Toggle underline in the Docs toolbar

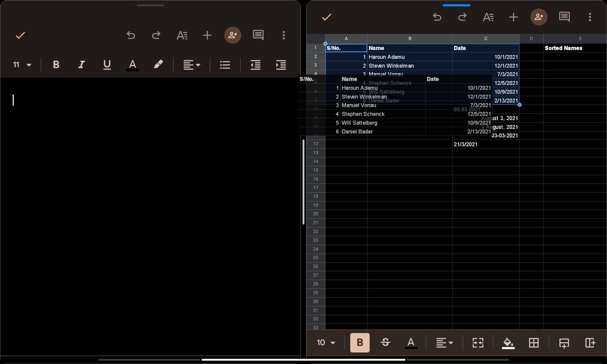(x=107, y=65)
